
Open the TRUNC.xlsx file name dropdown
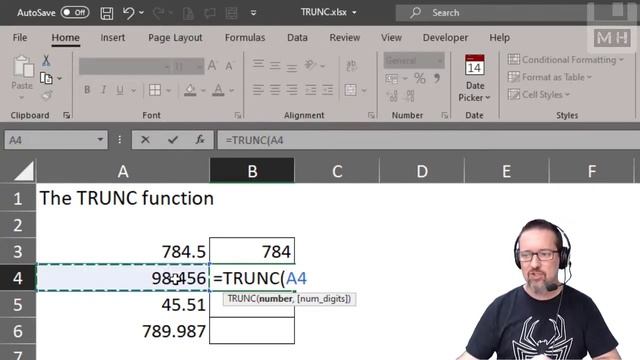(354, 13)
